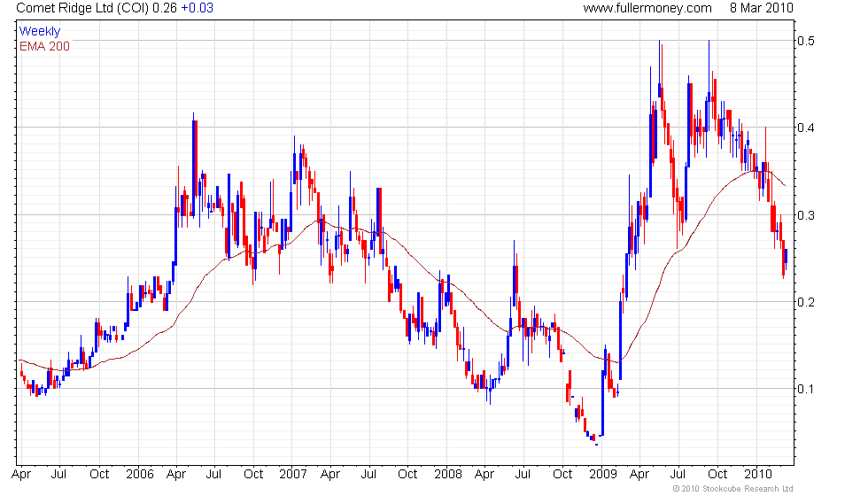Click the 0.1 price axis label
This screenshot has height=496, width=868.
[806, 389]
